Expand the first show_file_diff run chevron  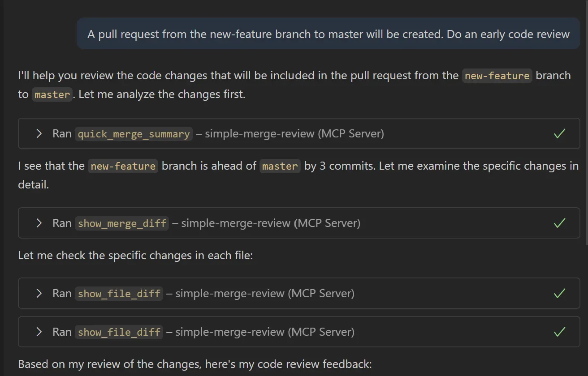pyautogui.click(x=39, y=293)
